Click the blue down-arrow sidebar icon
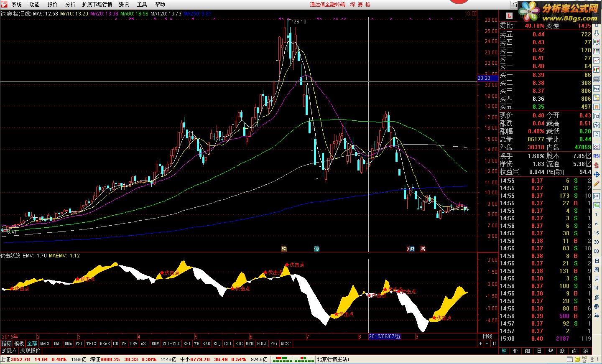The height and width of the screenshot is (364, 602). pyautogui.click(x=597, y=33)
